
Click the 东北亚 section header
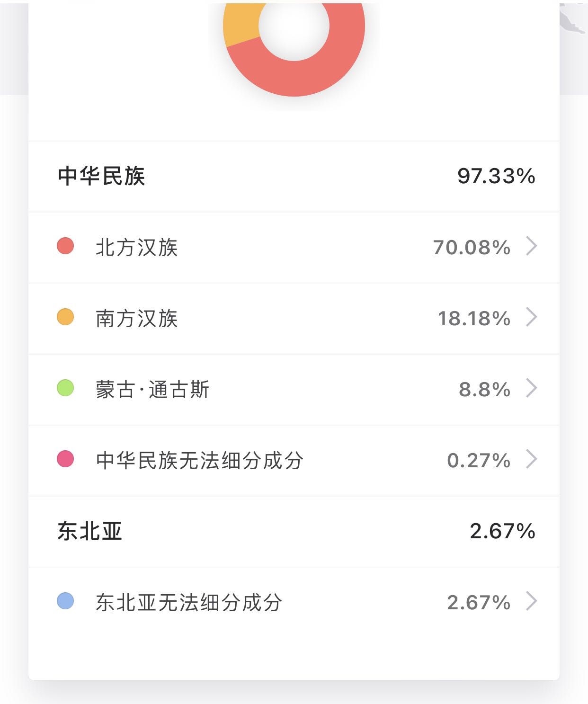pos(90,531)
